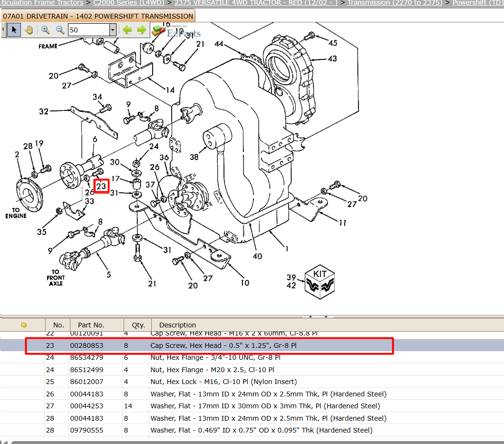This screenshot has width=504, height=444.
Task: Activate the hand pan tool
Action: (x=29, y=30)
